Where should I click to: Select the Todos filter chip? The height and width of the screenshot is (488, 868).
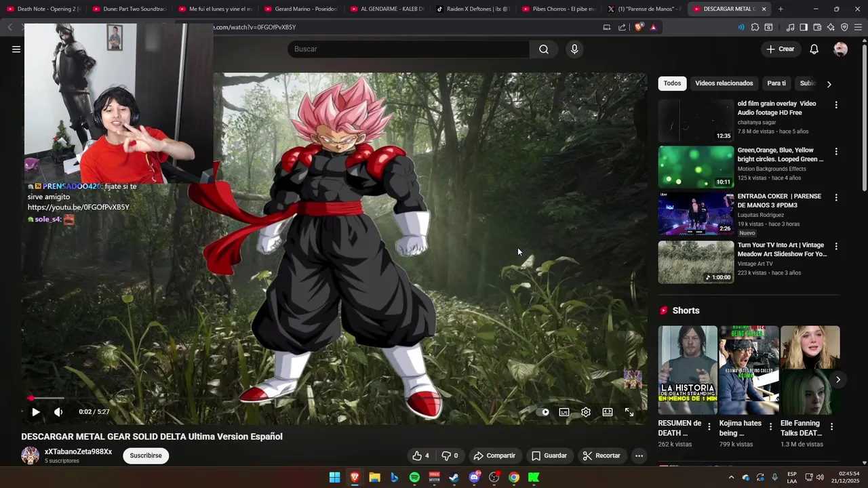click(x=672, y=83)
